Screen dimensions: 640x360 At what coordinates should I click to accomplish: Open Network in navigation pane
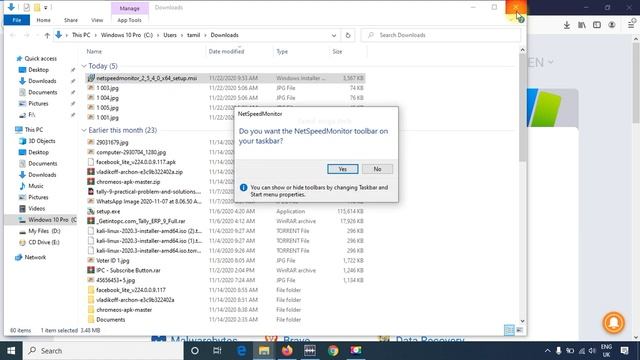pyautogui.click(x=35, y=258)
